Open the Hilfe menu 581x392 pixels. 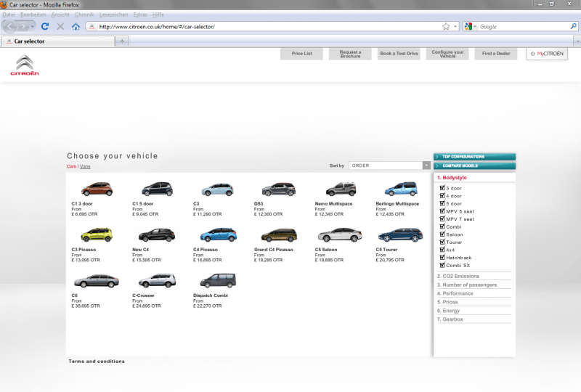click(x=158, y=15)
